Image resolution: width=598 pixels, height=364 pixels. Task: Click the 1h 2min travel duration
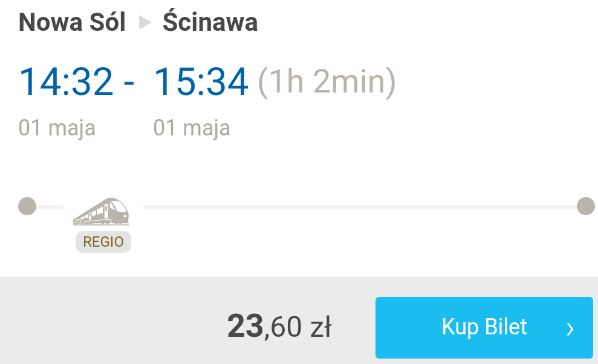point(327,82)
